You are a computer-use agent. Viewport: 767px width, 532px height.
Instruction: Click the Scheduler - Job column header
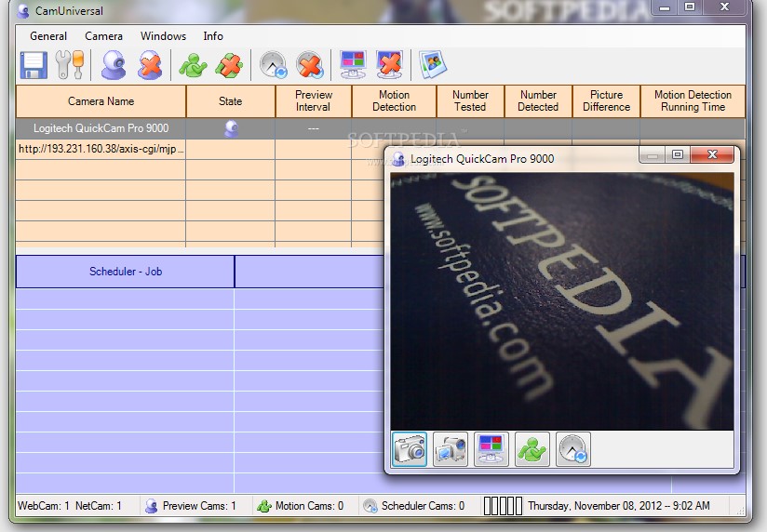tap(126, 272)
